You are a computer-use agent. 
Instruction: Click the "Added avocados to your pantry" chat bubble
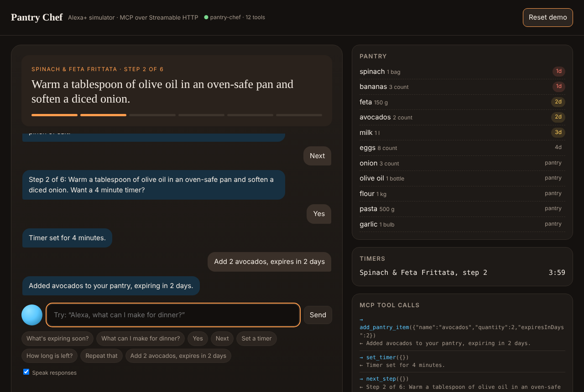(x=111, y=286)
